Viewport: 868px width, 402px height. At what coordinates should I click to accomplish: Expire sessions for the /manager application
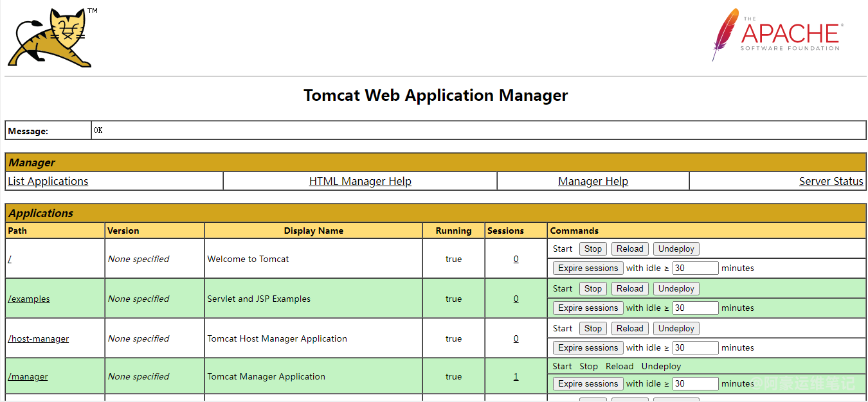pyautogui.click(x=588, y=384)
